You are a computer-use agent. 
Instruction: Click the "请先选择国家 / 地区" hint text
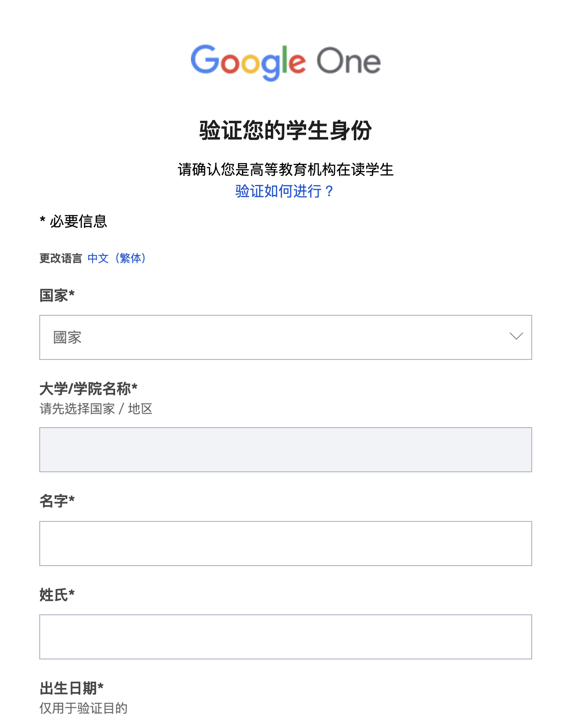(96, 409)
